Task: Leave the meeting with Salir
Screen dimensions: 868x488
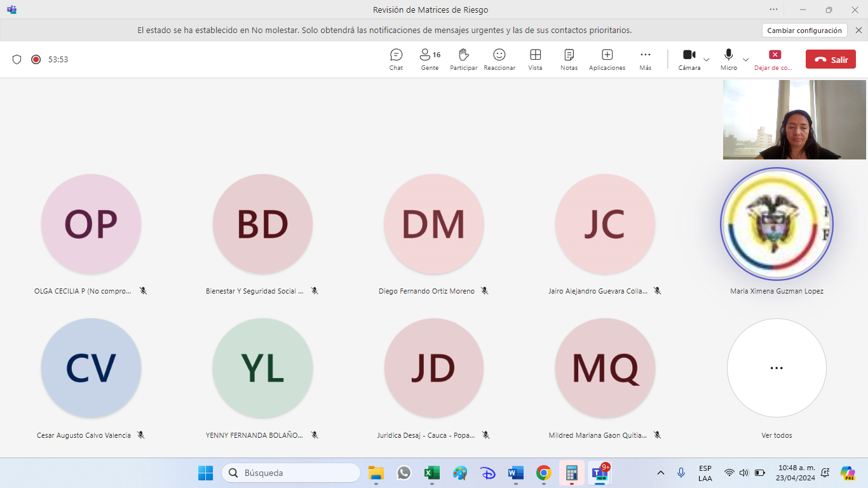Action: point(831,59)
